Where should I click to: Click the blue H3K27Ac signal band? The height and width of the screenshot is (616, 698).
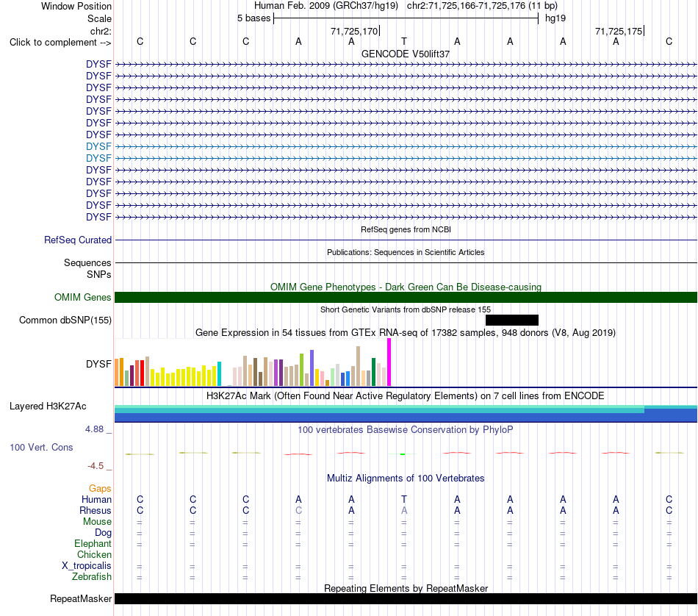(406, 418)
